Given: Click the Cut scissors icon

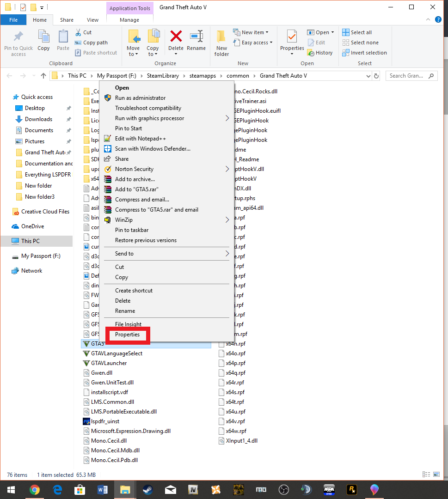Looking at the screenshot, I should [x=78, y=32].
